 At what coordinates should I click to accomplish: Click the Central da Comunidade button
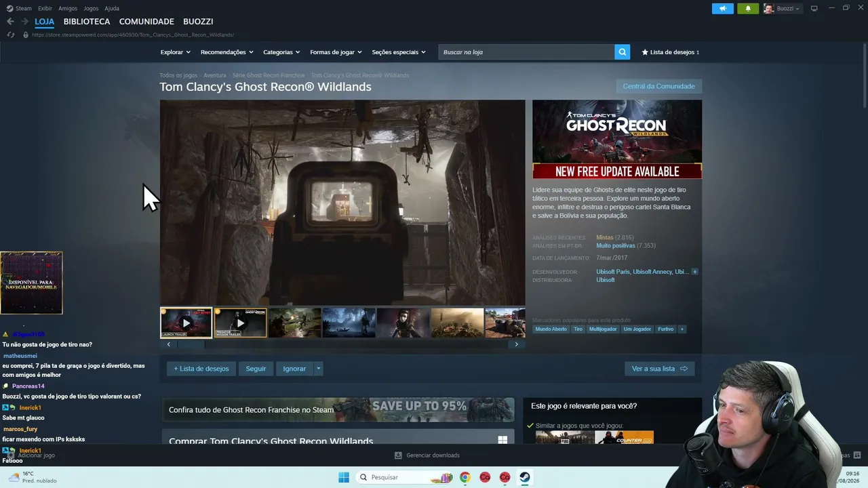point(658,86)
